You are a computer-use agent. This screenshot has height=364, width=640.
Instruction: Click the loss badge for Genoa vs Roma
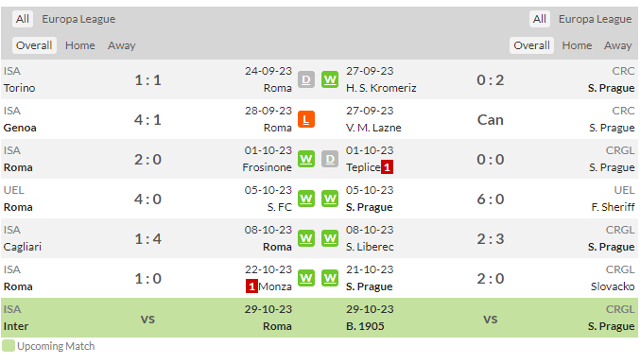coord(306,119)
